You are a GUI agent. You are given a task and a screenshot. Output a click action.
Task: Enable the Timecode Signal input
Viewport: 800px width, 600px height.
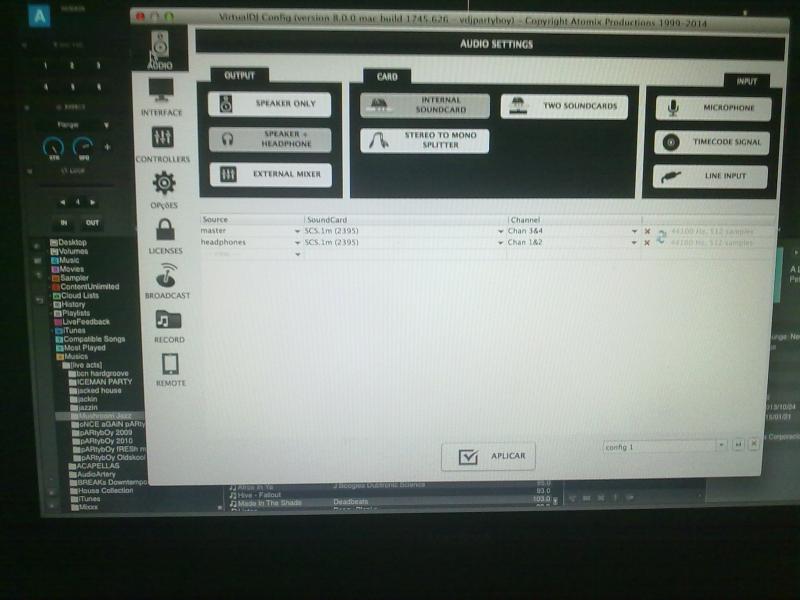712,142
